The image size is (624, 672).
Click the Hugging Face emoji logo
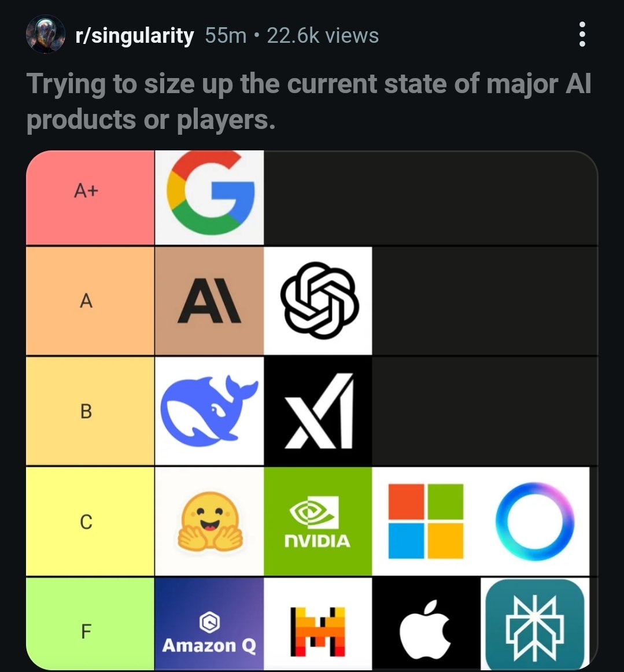coord(209,521)
